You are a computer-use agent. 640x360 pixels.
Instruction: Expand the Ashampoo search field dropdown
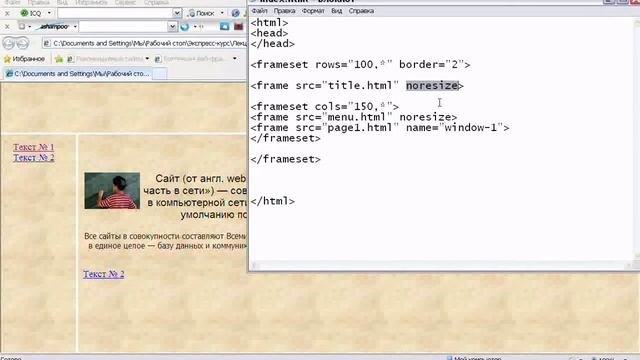172,27
